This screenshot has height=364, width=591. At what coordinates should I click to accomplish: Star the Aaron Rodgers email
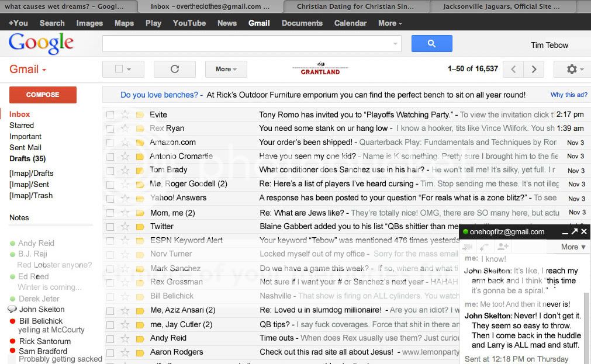(125, 353)
